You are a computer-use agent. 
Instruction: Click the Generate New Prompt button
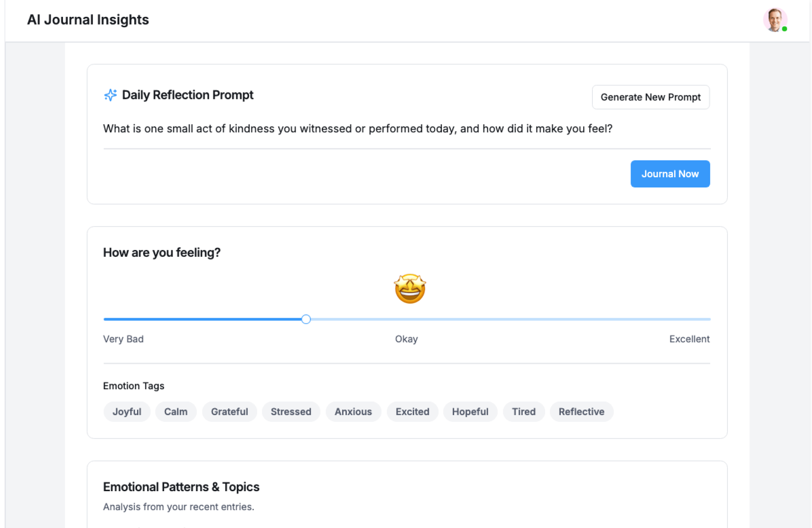point(650,97)
